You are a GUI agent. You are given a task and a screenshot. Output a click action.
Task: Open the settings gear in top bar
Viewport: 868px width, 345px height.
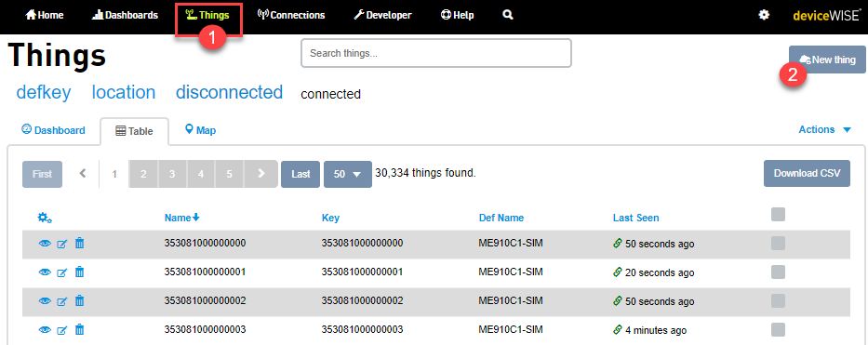764,15
